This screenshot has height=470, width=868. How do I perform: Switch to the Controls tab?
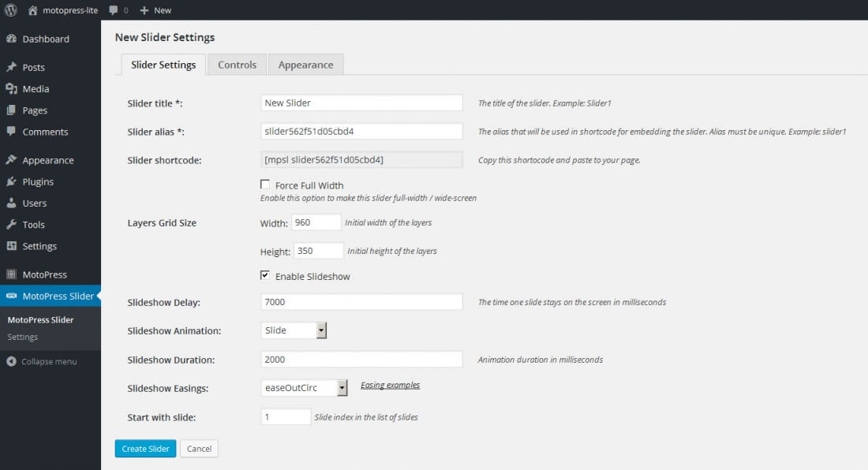point(237,65)
